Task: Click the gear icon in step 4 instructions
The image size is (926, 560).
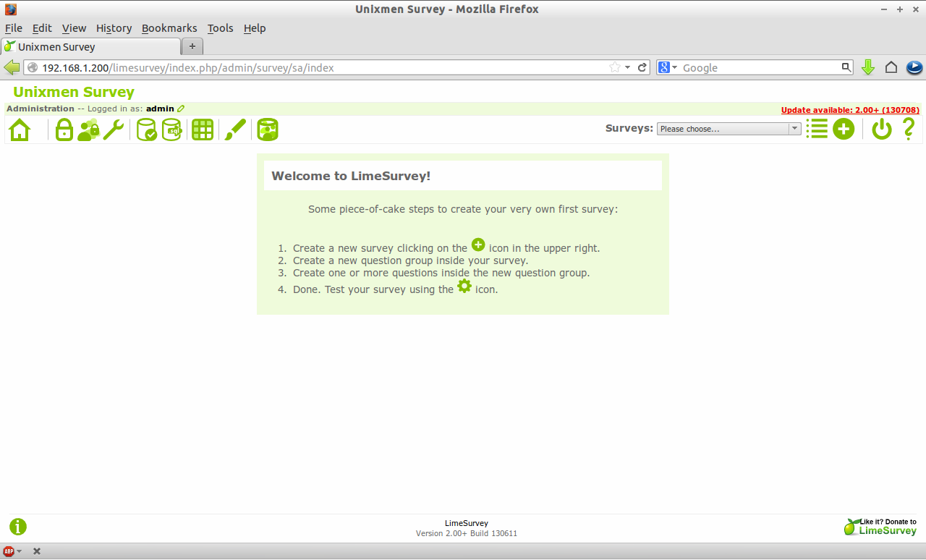Action: (x=464, y=286)
